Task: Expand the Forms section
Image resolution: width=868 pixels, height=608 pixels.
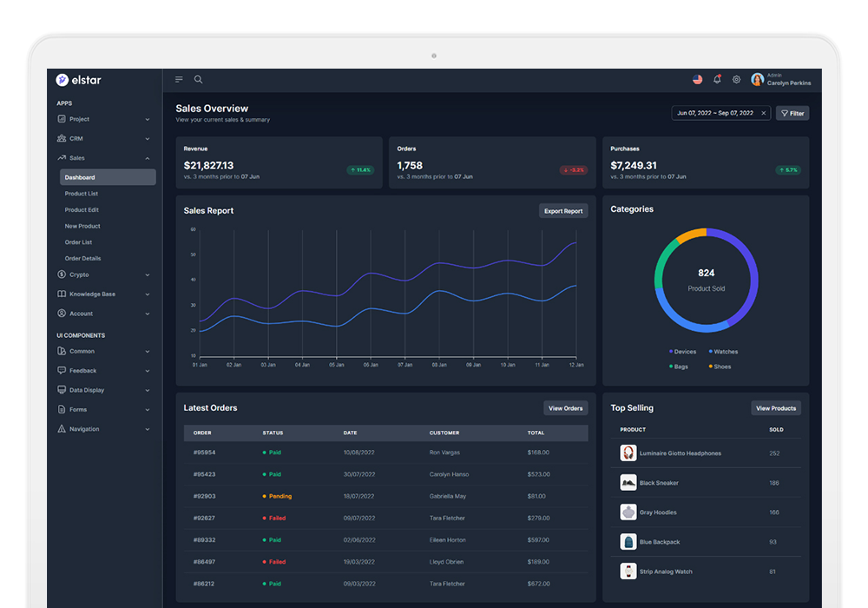Action: [103, 409]
